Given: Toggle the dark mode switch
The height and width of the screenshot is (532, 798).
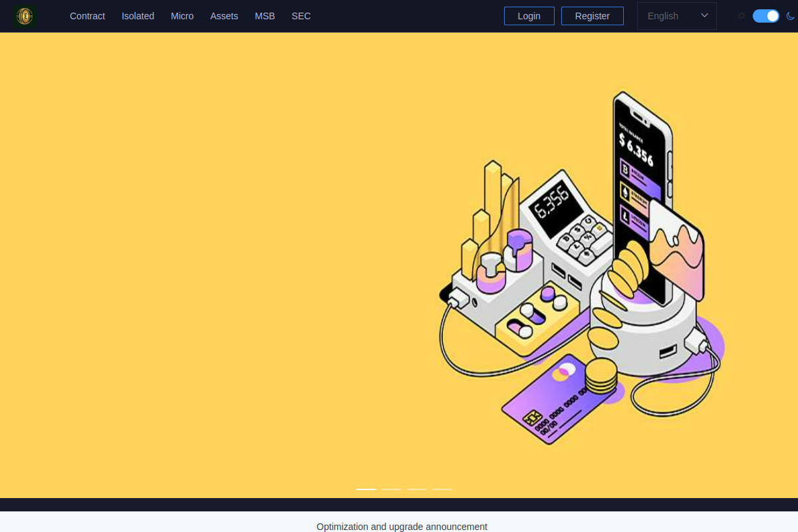Looking at the screenshot, I should coord(765,16).
